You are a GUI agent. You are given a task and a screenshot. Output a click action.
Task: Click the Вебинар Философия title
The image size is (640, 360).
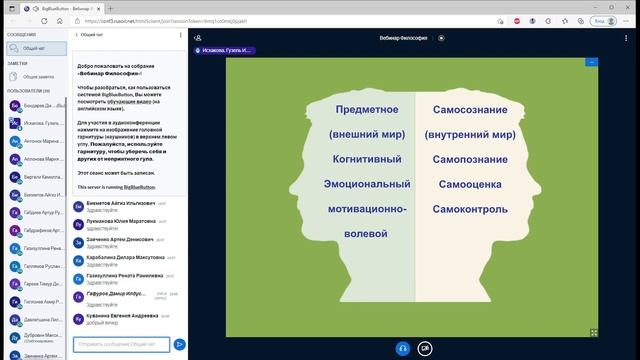click(403, 38)
